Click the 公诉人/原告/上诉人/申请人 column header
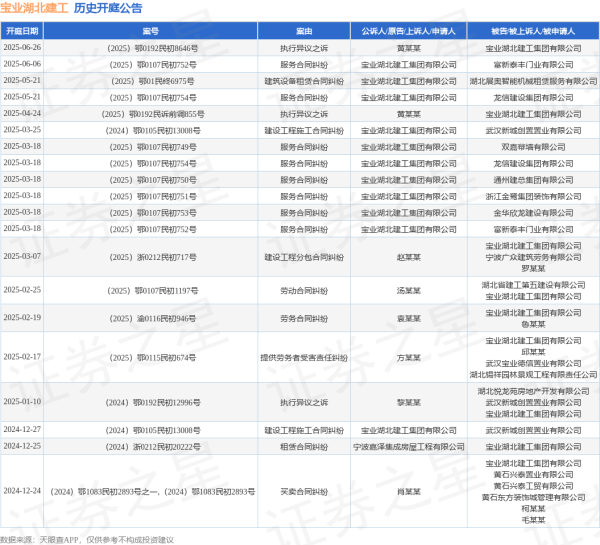The width and height of the screenshot is (600, 545). point(409,31)
